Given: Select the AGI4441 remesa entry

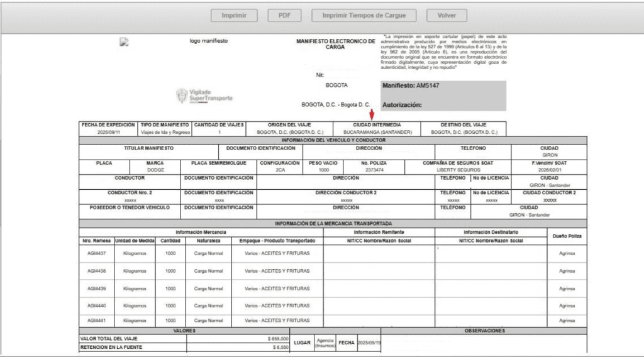Looking at the screenshot, I should pos(96,320).
